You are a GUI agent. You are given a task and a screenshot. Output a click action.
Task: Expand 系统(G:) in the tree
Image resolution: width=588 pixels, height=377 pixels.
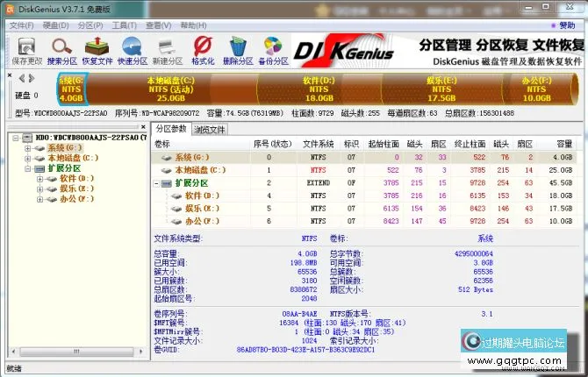[x=27, y=148]
